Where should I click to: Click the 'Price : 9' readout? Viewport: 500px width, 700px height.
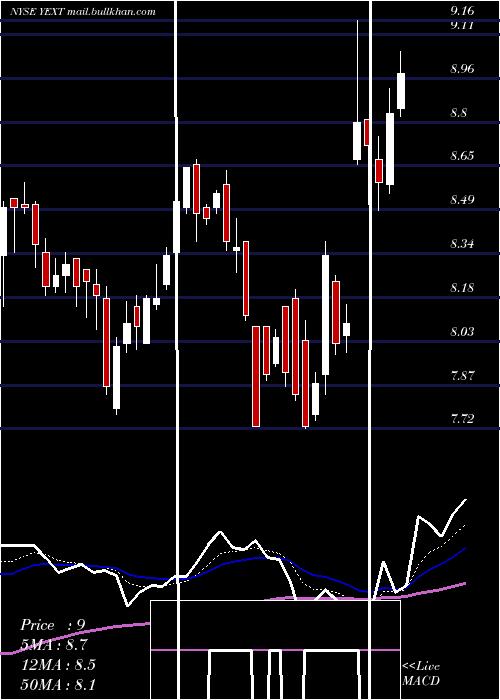(53, 625)
